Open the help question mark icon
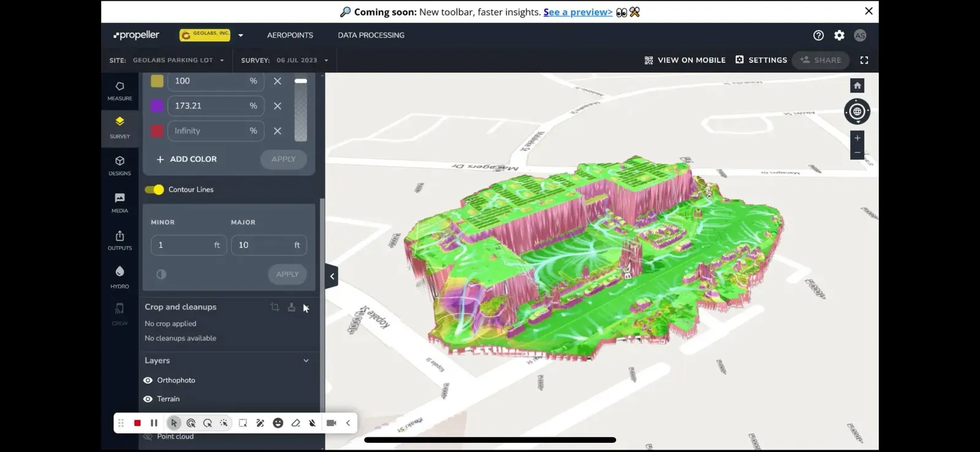 click(818, 36)
